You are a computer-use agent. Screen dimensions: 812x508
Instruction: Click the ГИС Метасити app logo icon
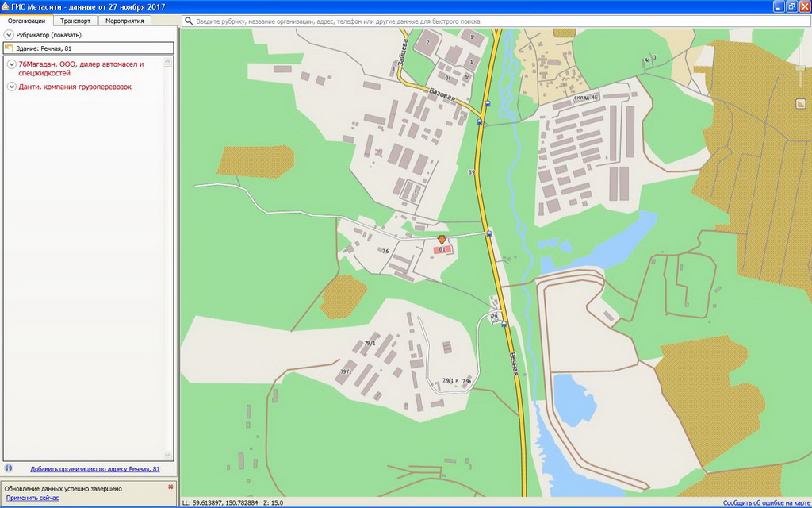point(6,6)
